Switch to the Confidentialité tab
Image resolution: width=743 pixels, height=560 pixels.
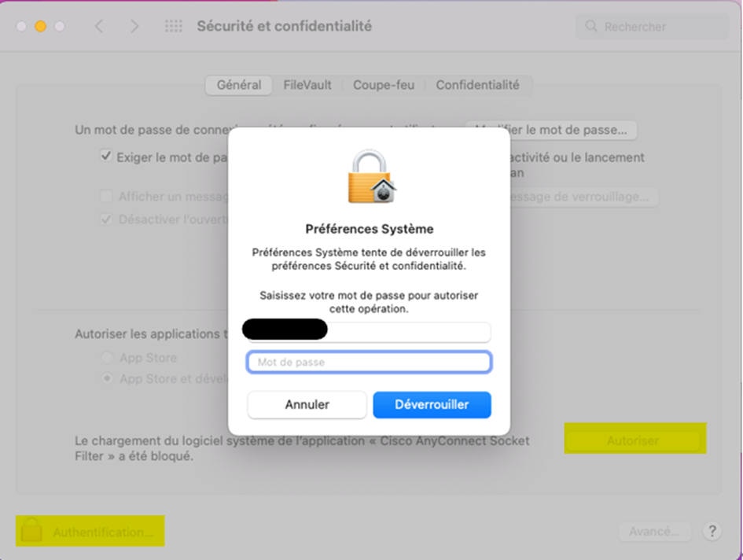[x=478, y=86]
